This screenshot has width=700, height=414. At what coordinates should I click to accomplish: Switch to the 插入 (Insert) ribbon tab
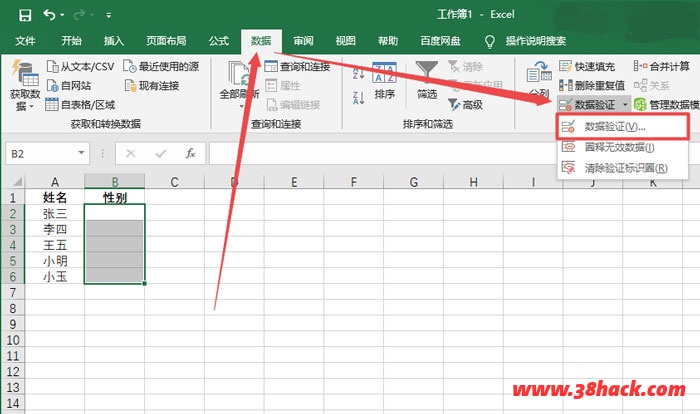click(114, 41)
